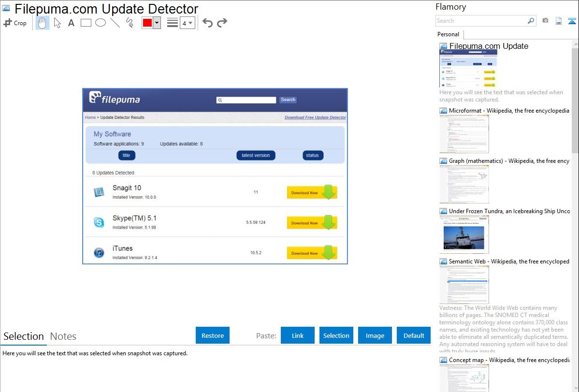Open the Microformat Wikipedia snapshot thumbnail
This screenshot has width=579, height=392.
pos(464,134)
